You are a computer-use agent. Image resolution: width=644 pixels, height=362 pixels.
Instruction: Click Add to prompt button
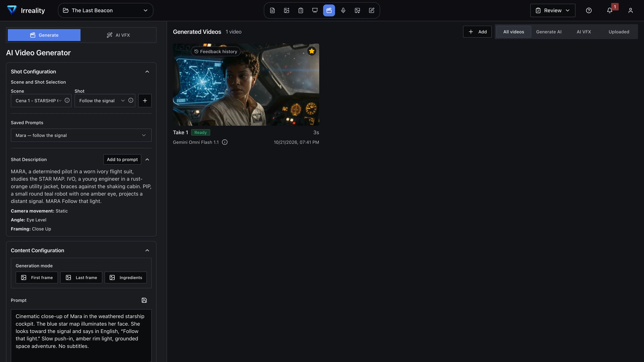[122, 159]
